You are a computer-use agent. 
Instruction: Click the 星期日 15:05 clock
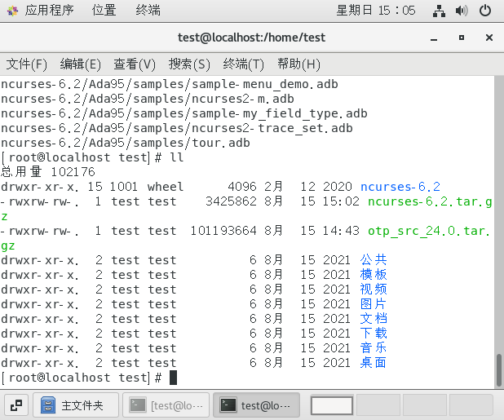coord(376,11)
